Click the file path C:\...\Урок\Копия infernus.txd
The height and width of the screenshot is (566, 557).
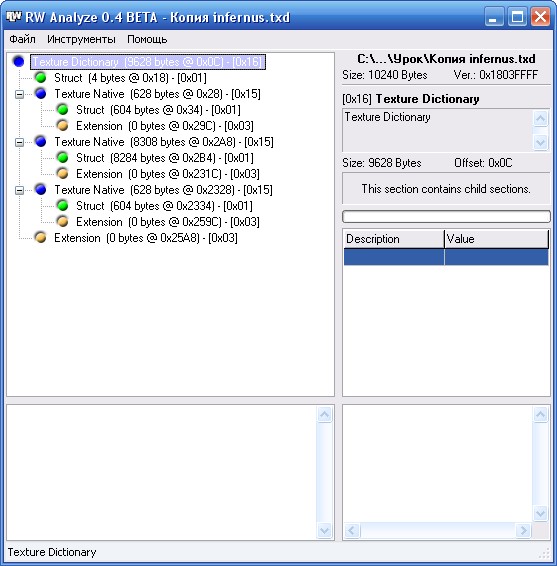(446, 58)
